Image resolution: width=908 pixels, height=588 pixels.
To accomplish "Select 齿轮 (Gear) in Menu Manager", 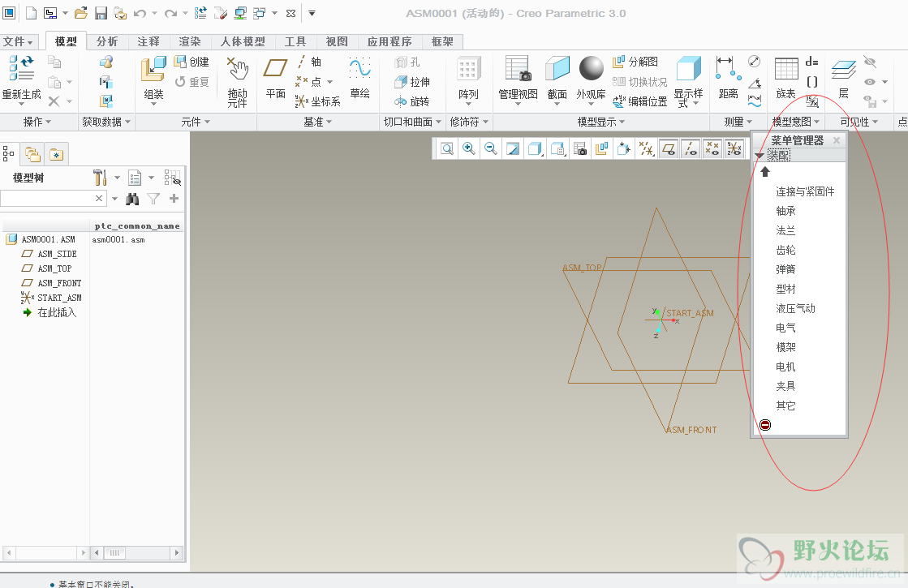I will pyautogui.click(x=785, y=250).
